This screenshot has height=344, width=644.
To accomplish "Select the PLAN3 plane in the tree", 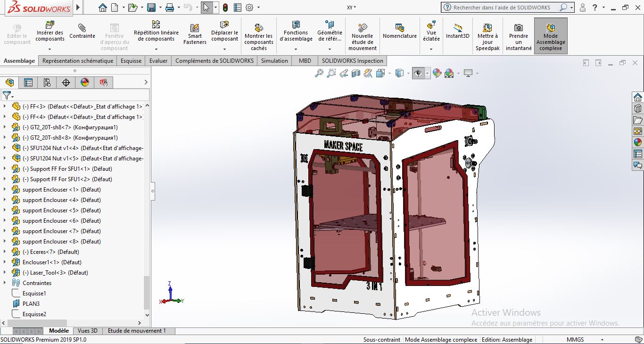I will pyautogui.click(x=31, y=304).
